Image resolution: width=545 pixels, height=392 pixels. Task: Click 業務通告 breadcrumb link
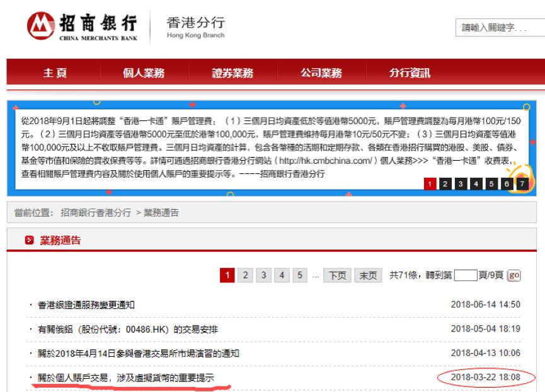[x=161, y=212]
